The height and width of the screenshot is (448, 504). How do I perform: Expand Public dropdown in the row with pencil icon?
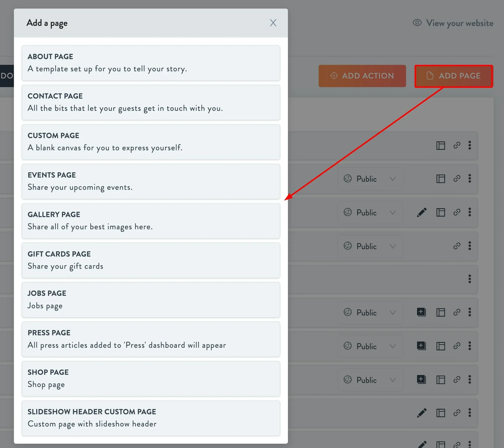pos(370,212)
